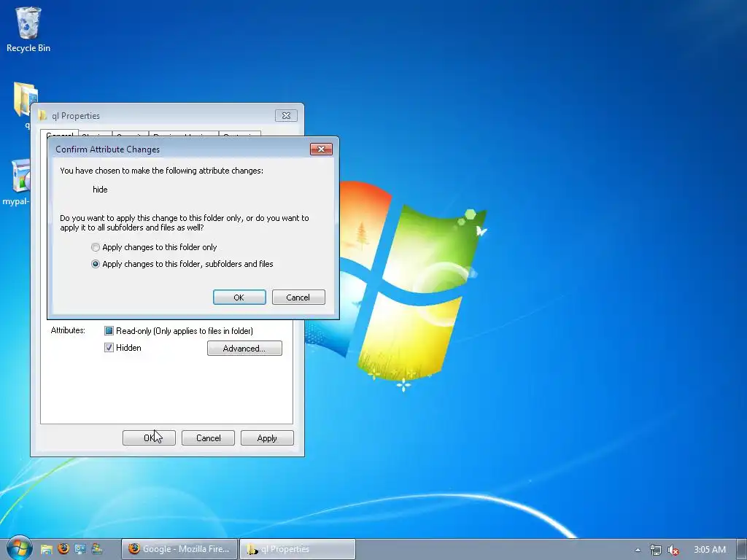
Task: Switch to ql Properties taskbar button
Action: (x=298, y=549)
